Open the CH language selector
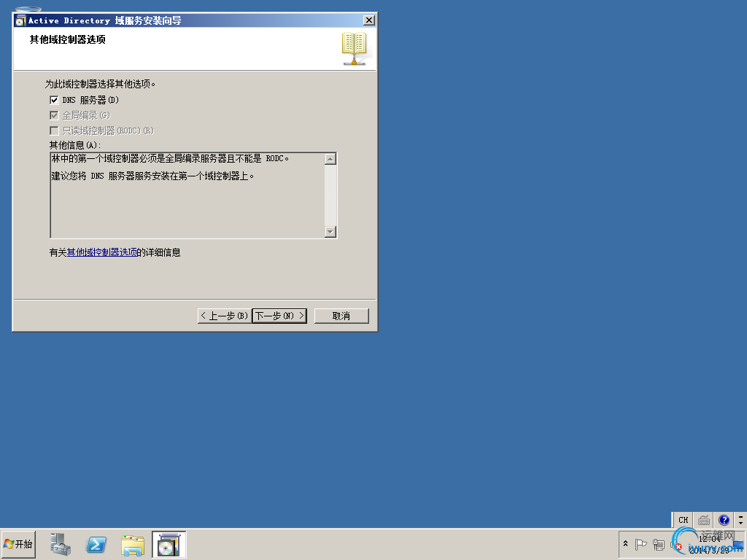Screen dimensions: 747x560 pyautogui.click(x=682, y=520)
